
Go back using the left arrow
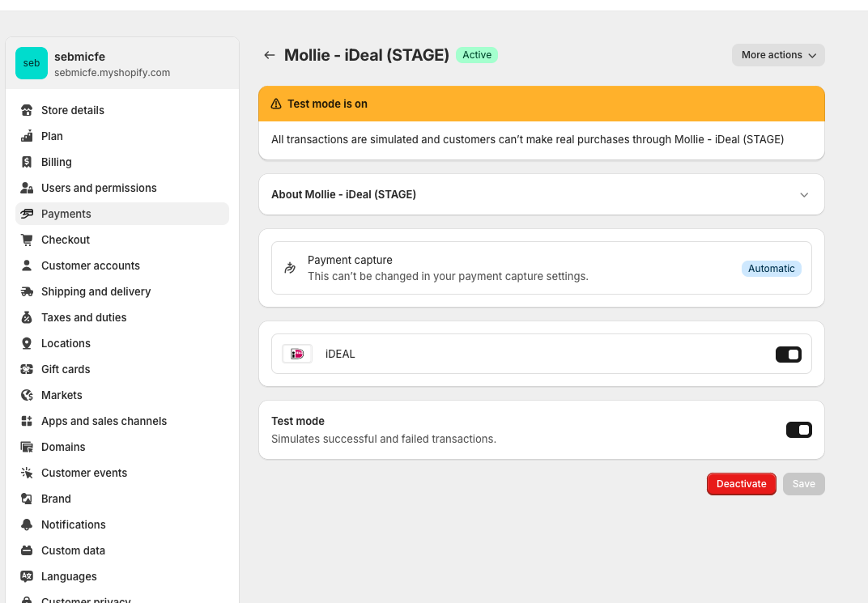pyautogui.click(x=270, y=55)
